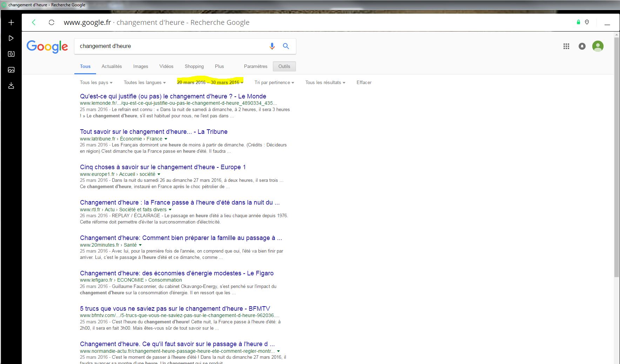Click the downloads icon in the left sidebar
Viewport: 620px width, 364px height.
[11, 85]
